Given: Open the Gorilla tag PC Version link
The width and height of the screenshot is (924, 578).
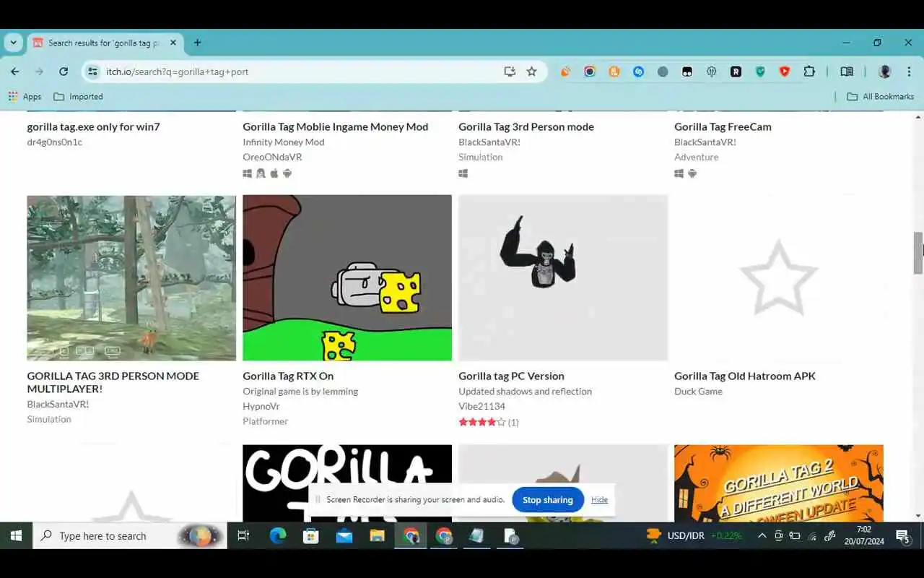Looking at the screenshot, I should (511, 376).
